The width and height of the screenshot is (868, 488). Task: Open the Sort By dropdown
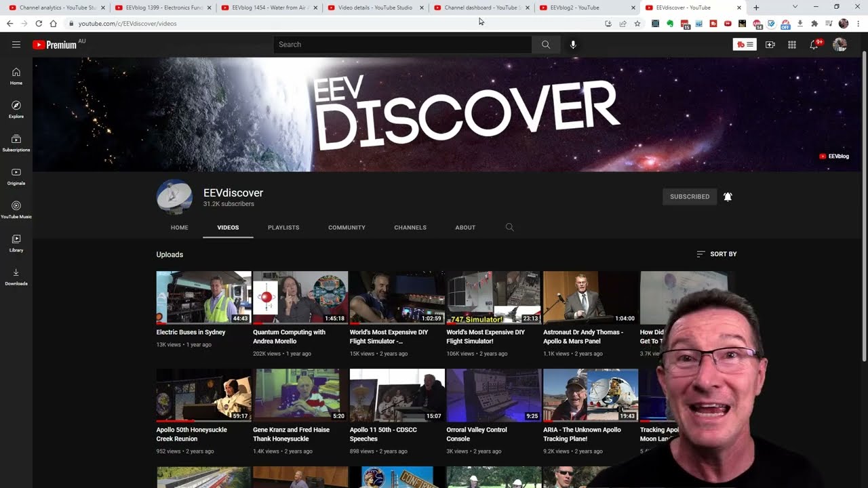click(717, 254)
